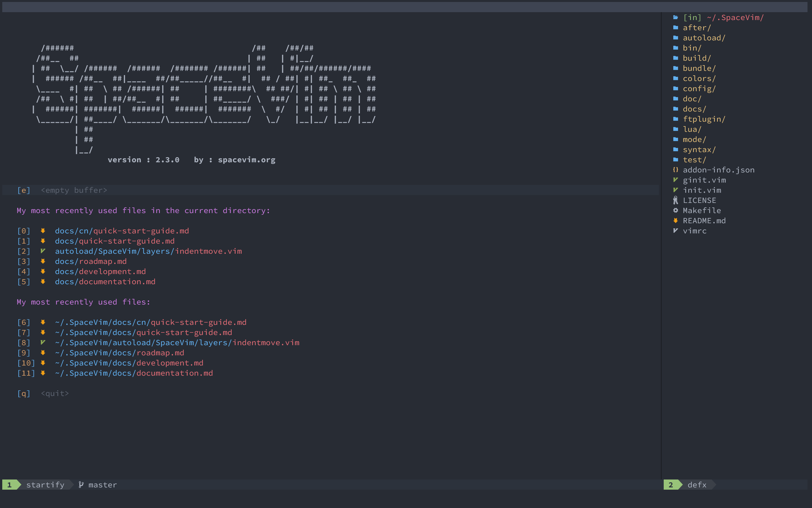The height and width of the screenshot is (508, 812).
Task: Expand the lua/ directory
Action: pos(692,129)
